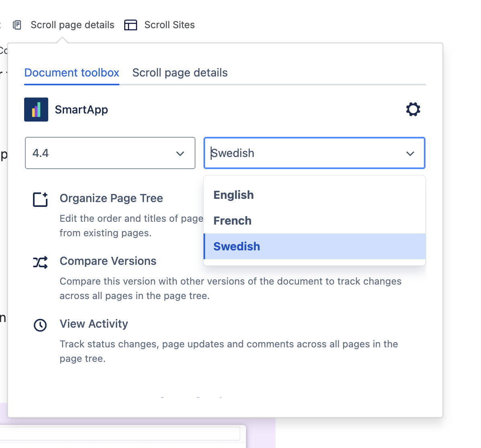Click the Compare Versions shuffle icon
The width and height of the screenshot is (481, 448).
[40, 262]
